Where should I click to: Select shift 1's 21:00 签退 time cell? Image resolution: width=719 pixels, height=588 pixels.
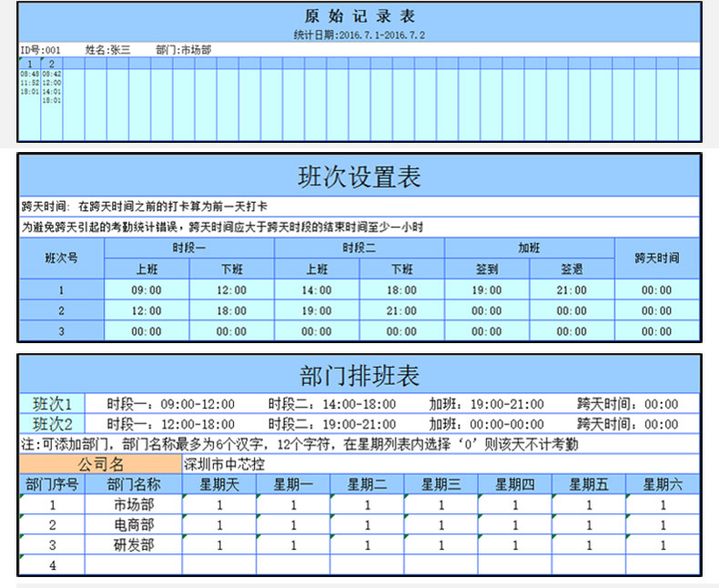point(572,290)
